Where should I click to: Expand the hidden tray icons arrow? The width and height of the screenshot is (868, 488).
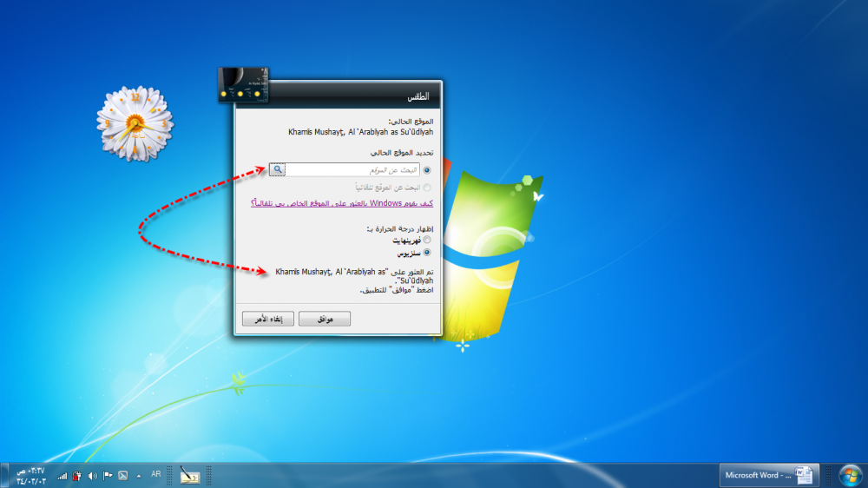click(x=138, y=476)
